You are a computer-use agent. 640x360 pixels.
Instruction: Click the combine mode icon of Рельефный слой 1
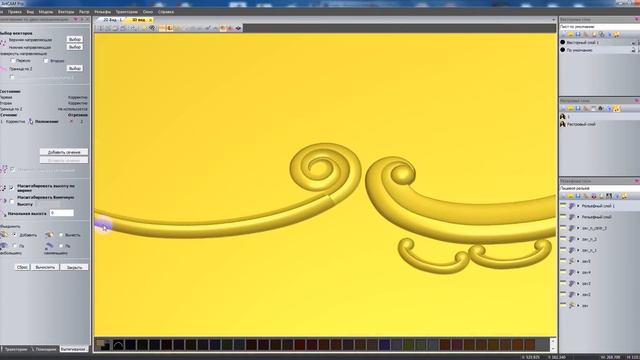coord(572,206)
